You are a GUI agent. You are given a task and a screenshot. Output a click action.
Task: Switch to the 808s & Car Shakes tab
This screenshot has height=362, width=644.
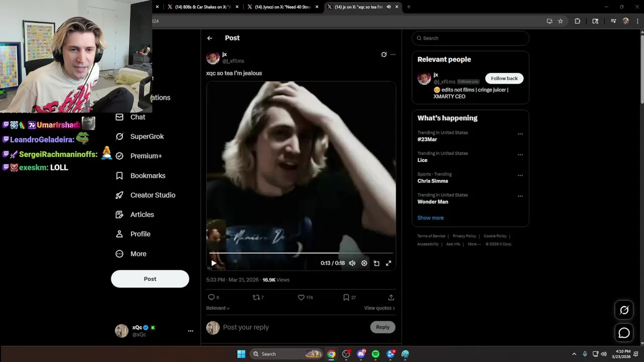coord(203,7)
